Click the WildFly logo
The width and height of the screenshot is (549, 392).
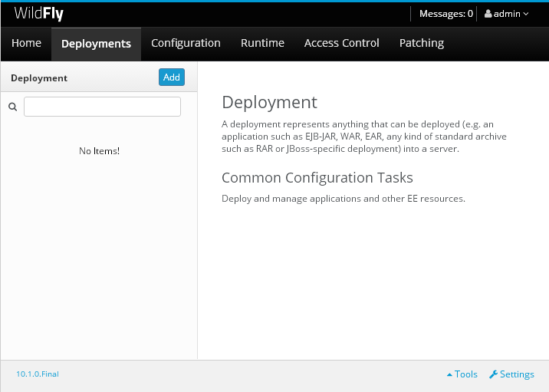click(39, 14)
